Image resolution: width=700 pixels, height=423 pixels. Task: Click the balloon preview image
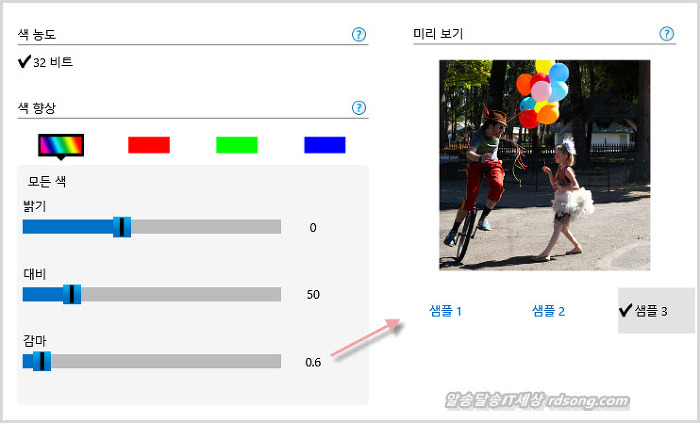(x=545, y=165)
